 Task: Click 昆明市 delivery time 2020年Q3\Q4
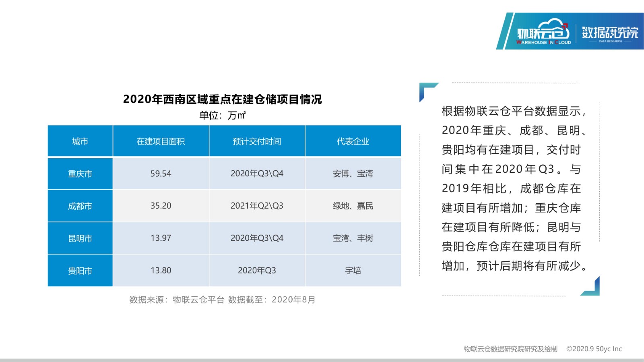[x=257, y=238]
